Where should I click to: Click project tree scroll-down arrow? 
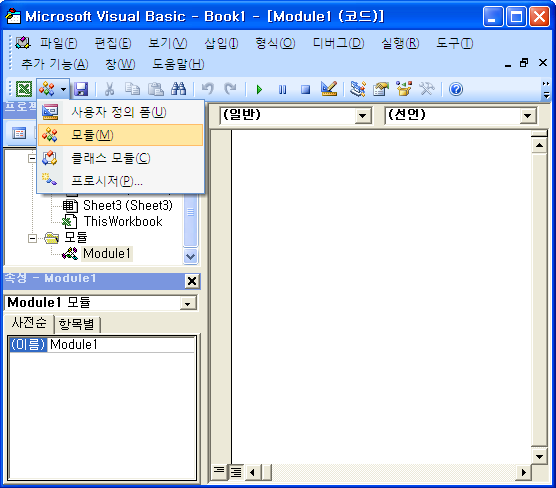pos(190,256)
